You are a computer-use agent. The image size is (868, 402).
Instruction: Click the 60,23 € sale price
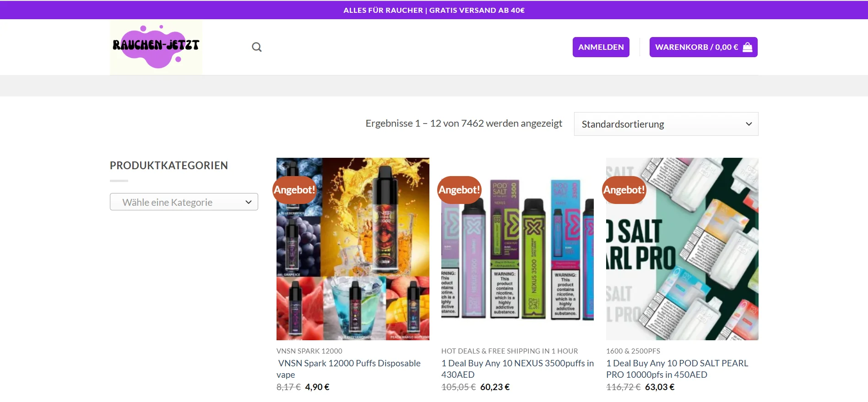click(495, 387)
